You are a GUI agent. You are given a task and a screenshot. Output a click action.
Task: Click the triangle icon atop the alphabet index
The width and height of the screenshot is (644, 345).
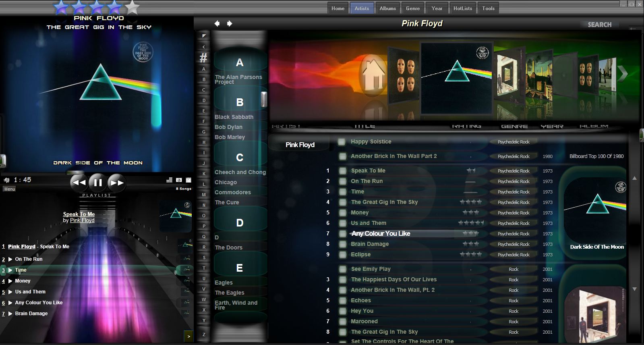[204, 36]
